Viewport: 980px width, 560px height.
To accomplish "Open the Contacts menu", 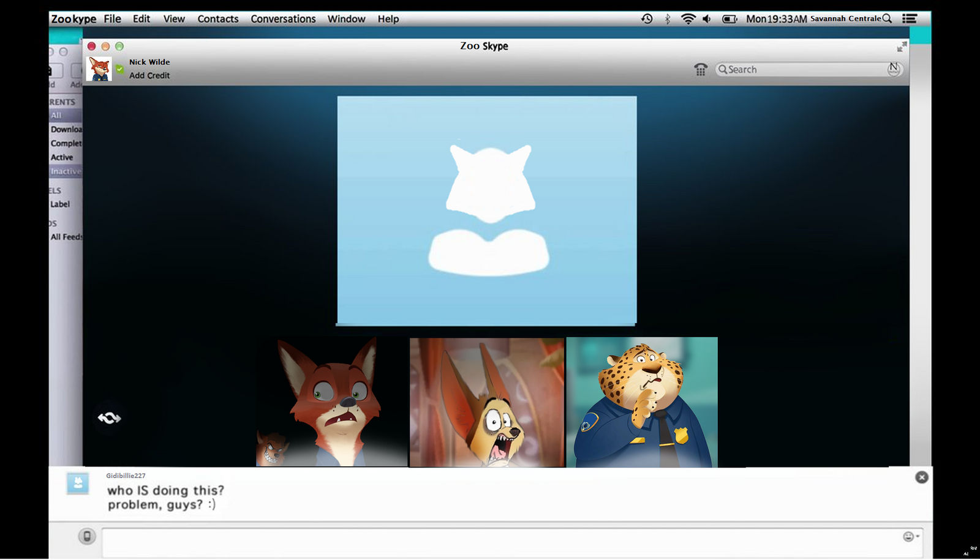I will 218,19.
